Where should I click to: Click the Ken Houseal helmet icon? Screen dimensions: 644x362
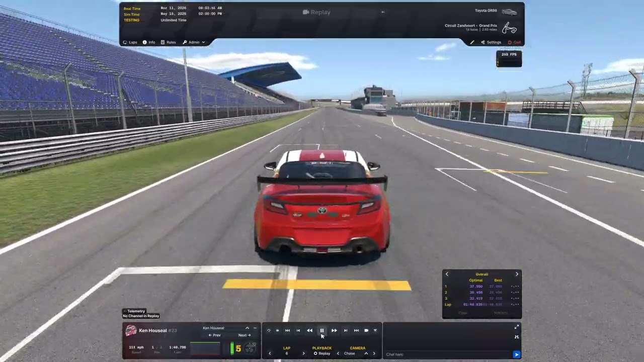click(131, 331)
